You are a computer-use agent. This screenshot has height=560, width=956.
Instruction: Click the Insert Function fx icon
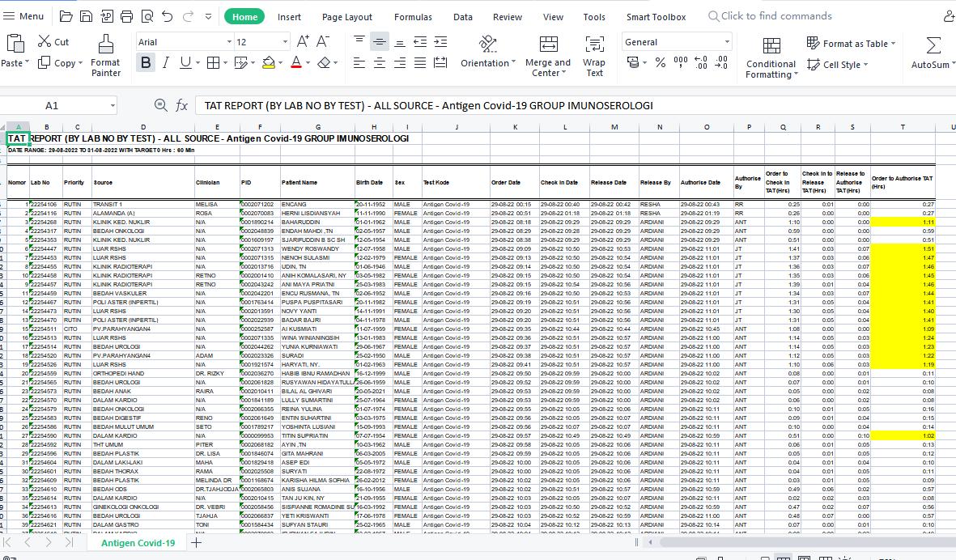tap(182, 105)
